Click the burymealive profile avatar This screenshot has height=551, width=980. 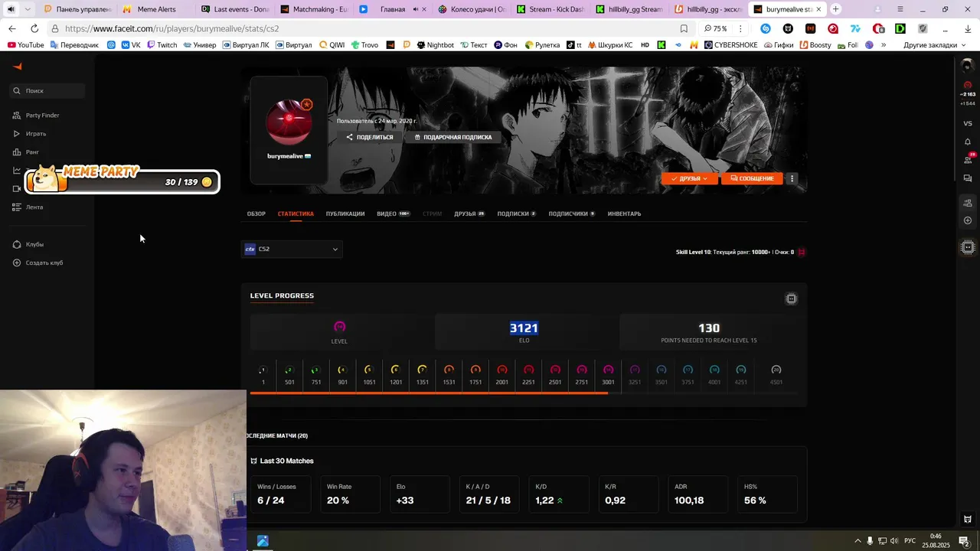click(x=289, y=122)
